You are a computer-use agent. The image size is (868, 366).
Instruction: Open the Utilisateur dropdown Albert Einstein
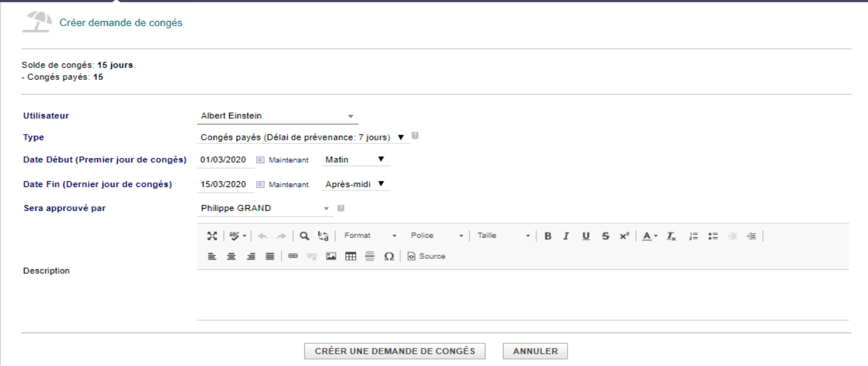[x=278, y=116]
